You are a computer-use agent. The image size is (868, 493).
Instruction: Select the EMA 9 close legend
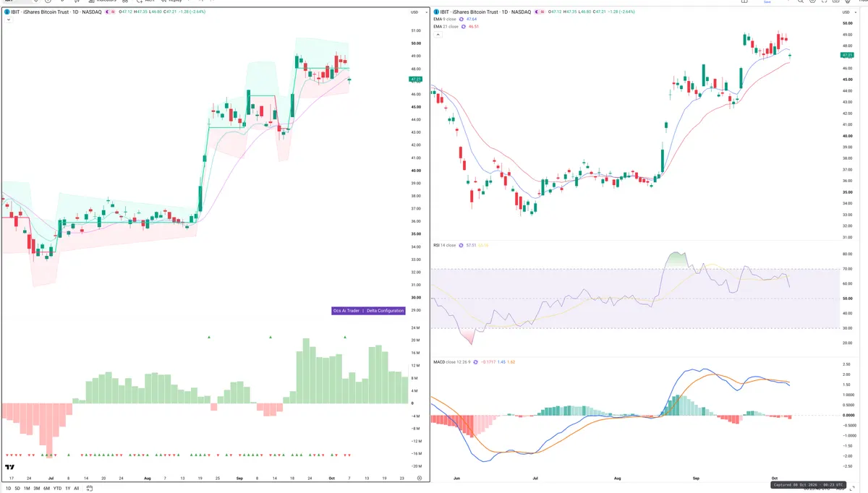coord(446,20)
